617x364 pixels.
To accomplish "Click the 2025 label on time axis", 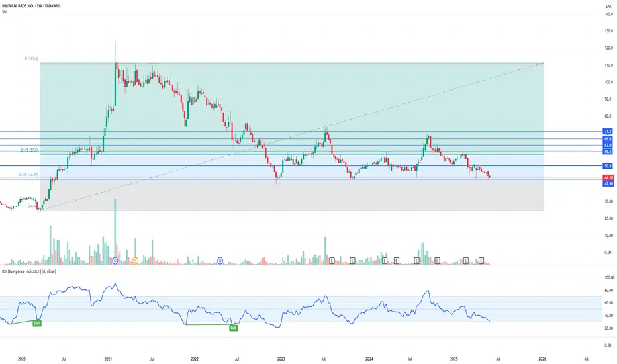I will [x=454, y=359].
